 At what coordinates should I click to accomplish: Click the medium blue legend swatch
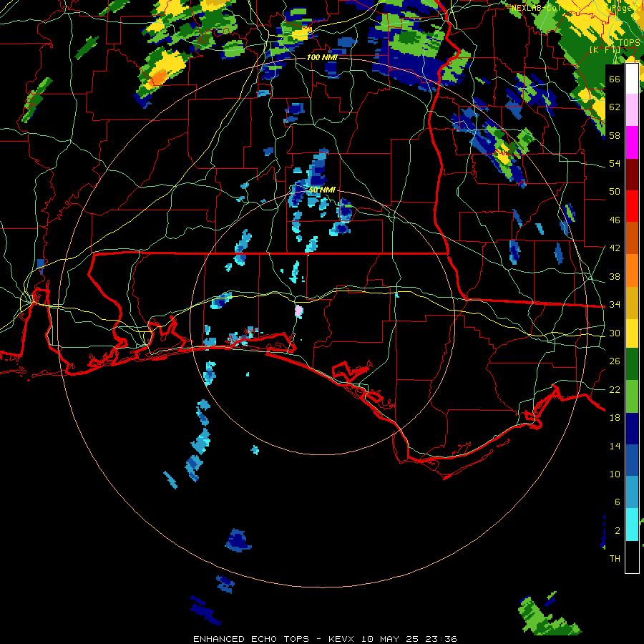(632, 460)
